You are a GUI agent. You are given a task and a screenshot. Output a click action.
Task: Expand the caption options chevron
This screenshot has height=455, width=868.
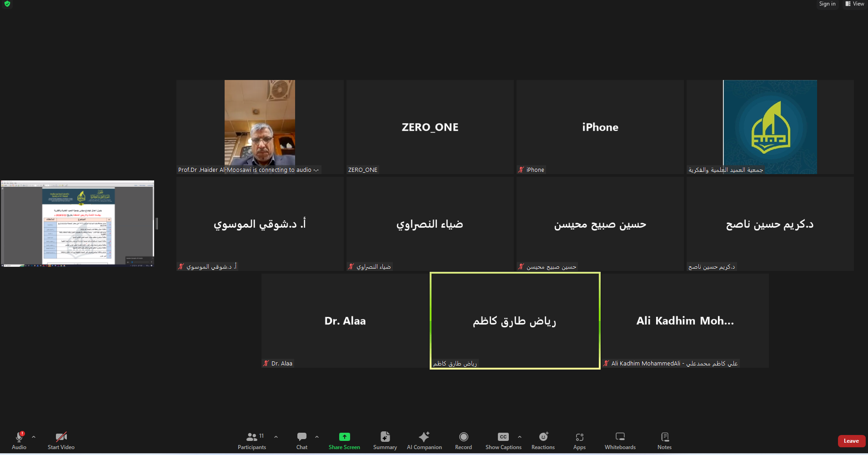pyautogui.click(x=520, y=437)
